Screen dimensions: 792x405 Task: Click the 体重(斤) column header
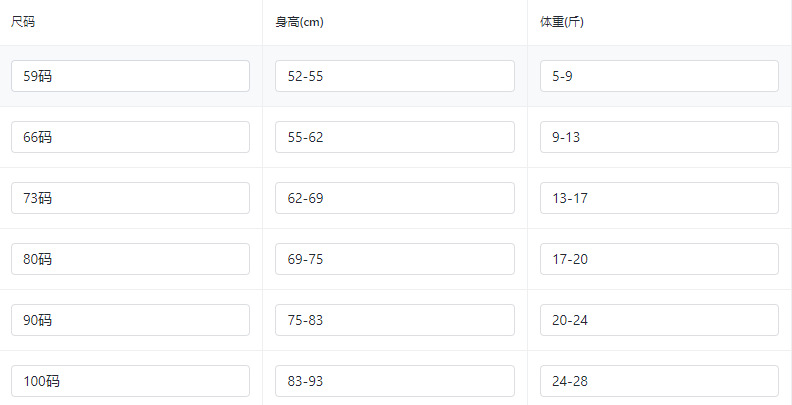point(561,22)
